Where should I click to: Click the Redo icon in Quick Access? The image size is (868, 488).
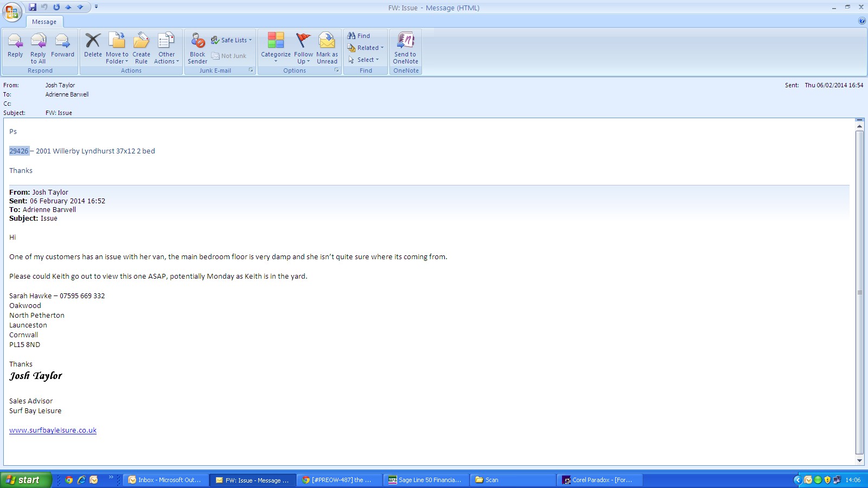(56, 7)
